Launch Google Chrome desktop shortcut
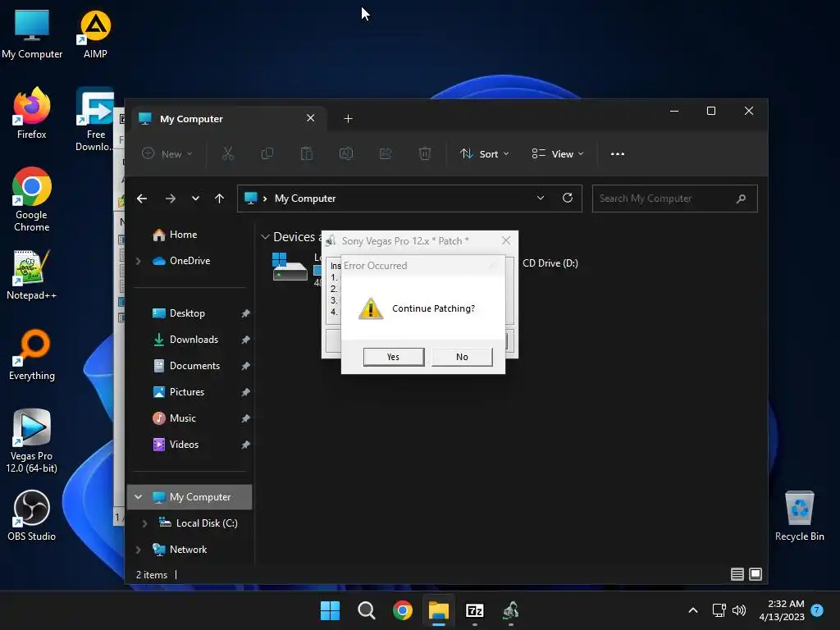Viewport: 840px width, 630px height. point(32,199)
